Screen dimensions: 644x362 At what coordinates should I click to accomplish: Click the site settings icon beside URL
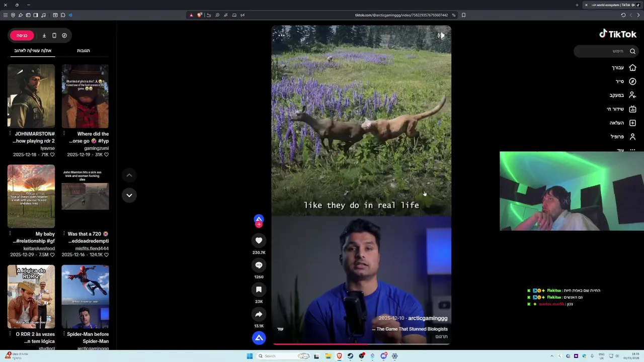click(453, 15)
